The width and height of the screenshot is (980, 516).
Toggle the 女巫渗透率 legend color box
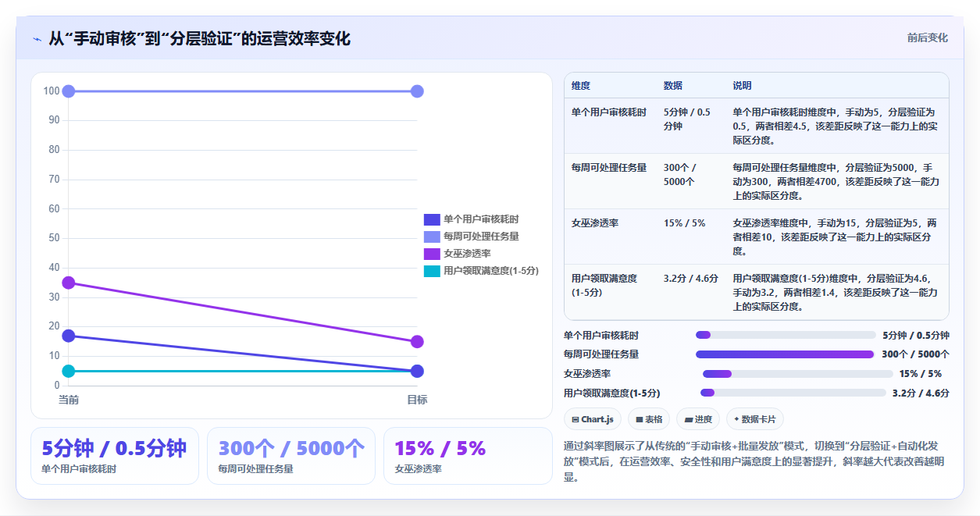point(432,254)
